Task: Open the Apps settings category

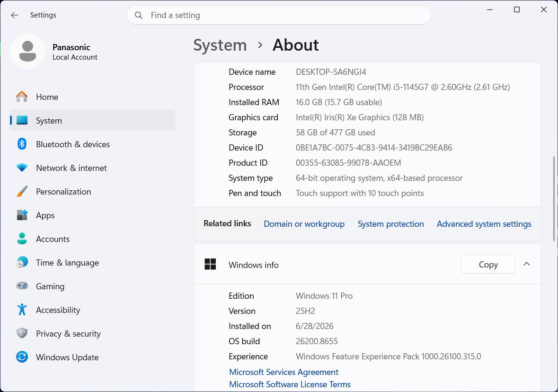Action: [92, 215]
